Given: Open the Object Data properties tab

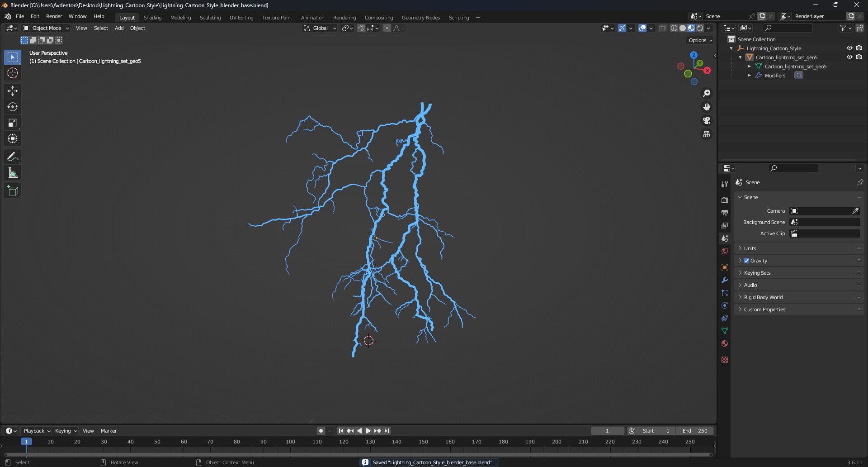Looking at the screenshot, I should [725, 331].
